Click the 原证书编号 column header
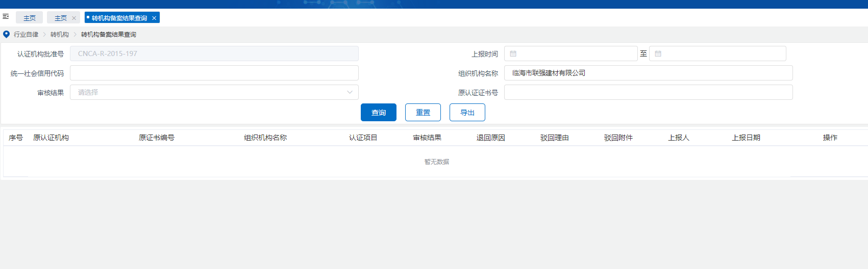The height and width of the screenshot is (269, 868). pyautogui.click(x=157, y=138)
